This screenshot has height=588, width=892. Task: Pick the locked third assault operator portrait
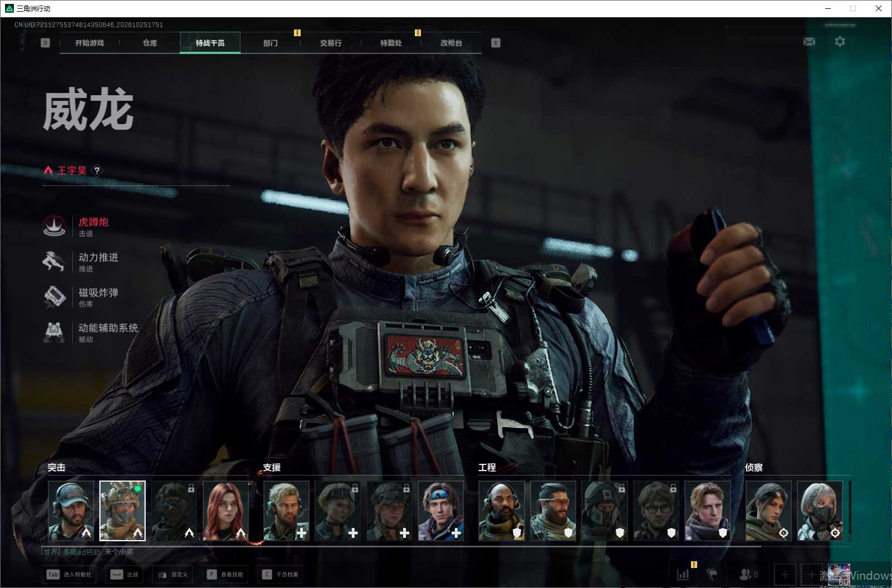174,511
